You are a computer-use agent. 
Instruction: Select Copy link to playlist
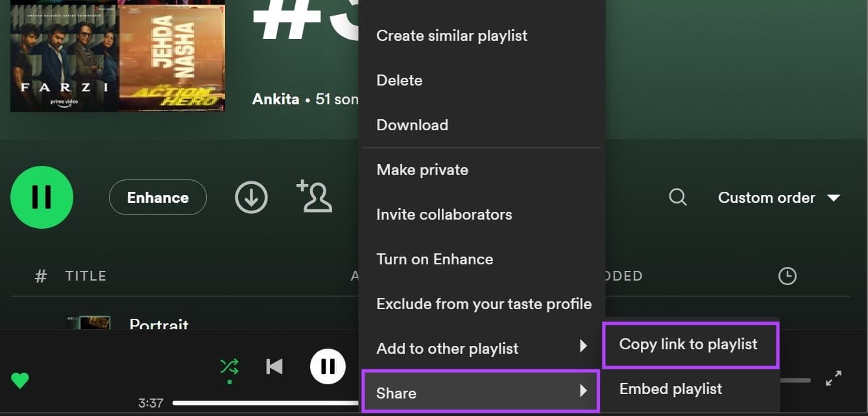coord(688,344)
